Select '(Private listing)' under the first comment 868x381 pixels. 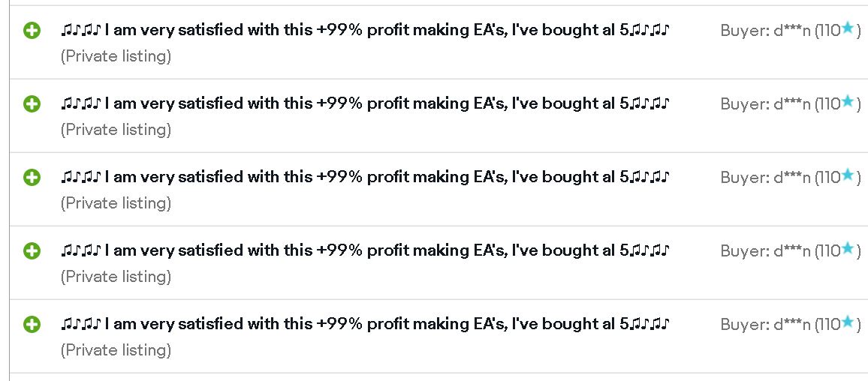coord(116,56)
